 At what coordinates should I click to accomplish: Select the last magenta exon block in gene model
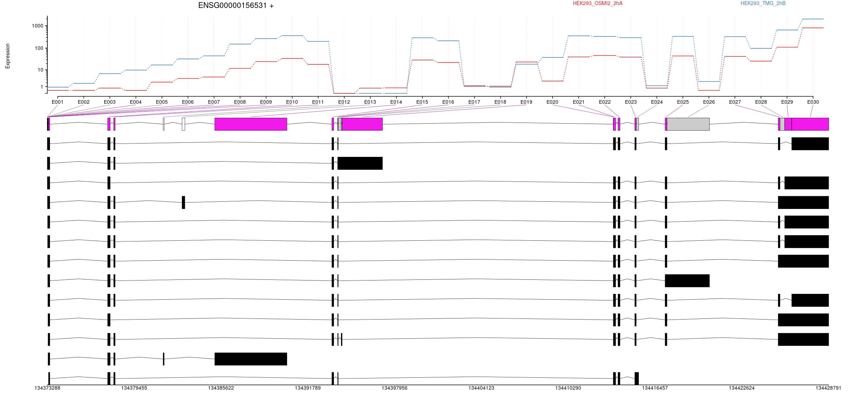(810, 124)
